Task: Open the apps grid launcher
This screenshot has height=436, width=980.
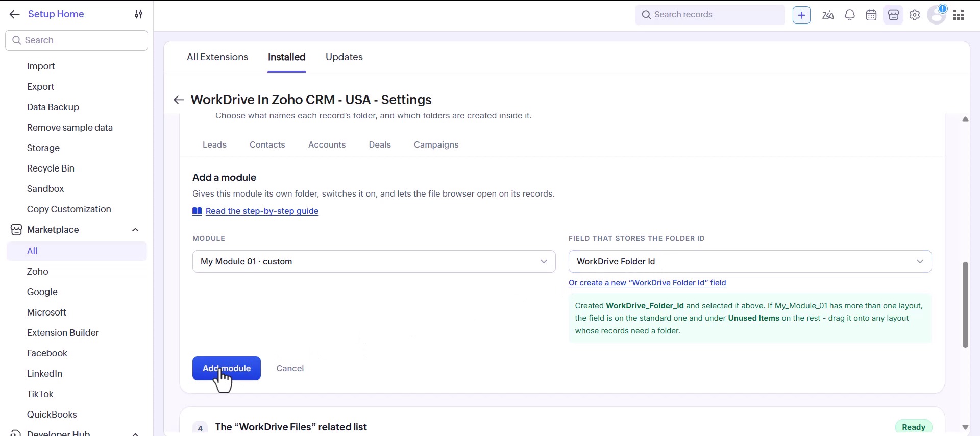Action: (x=959, y=15)
